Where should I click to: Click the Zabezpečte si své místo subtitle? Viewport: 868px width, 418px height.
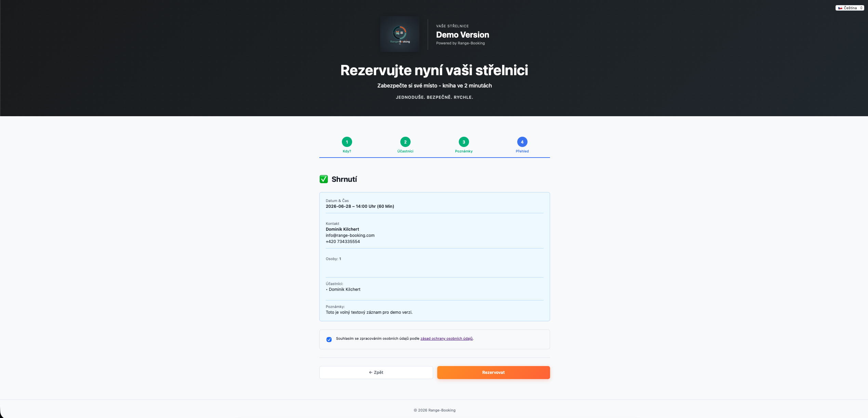tap(435, 86)
